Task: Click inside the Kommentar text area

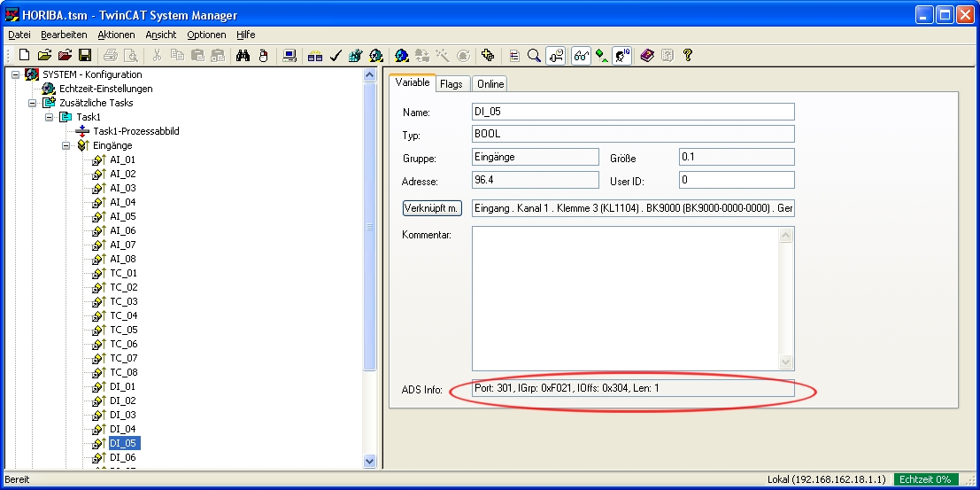Action: [x=624, y=298]
